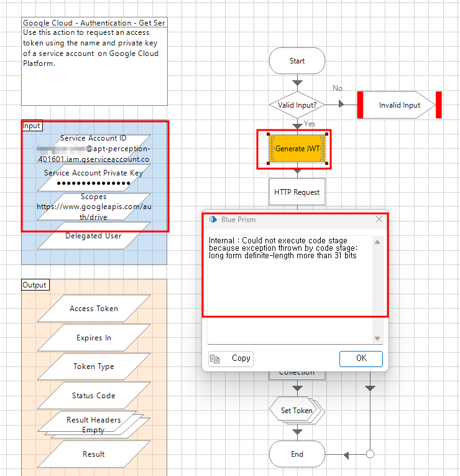The height and width of the screenshot is (476, 460).
Task: Select the Expires In data item
Action: click(x=94, y=338)
